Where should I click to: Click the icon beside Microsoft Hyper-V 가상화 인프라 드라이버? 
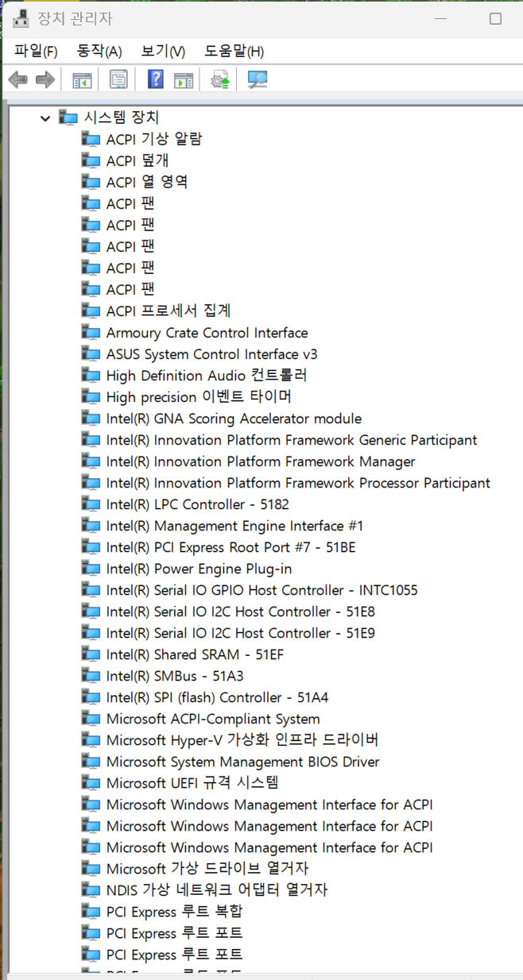pos(91,740)
